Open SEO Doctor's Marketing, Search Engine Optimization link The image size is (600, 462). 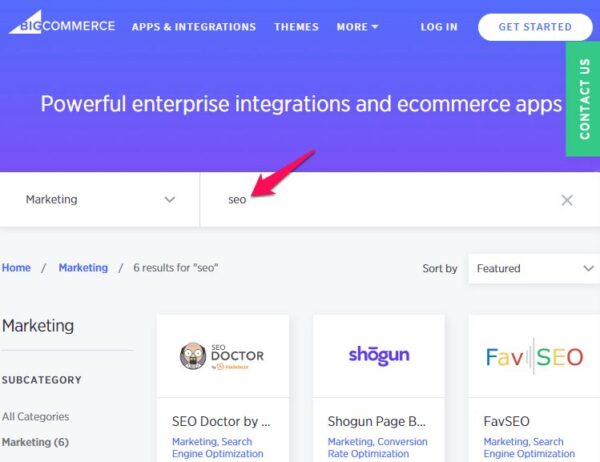[217, 447]
